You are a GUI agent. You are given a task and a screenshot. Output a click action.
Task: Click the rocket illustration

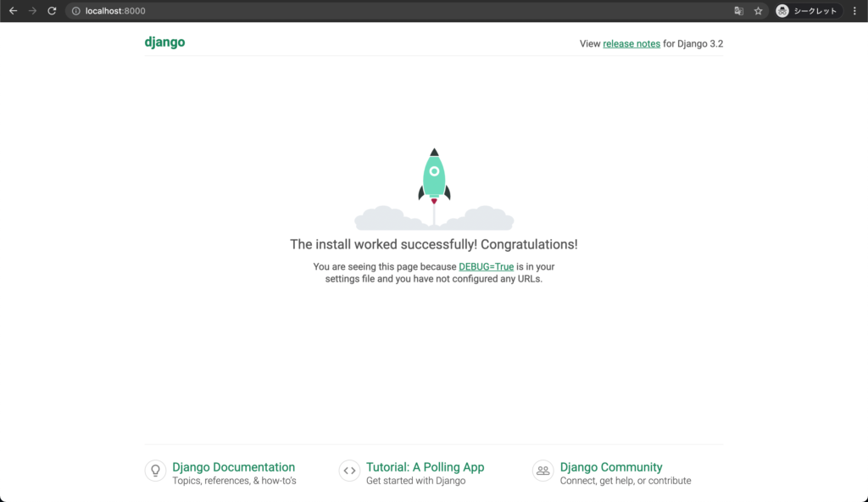pyautogui.click(x=434, y=188)
